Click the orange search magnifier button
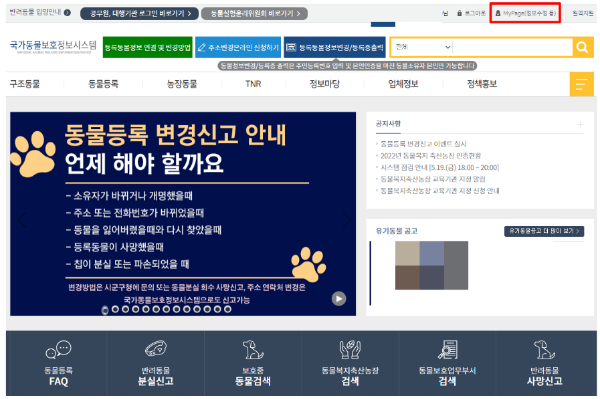This screenshot has height=399, width=600. (x=582, y=47)
